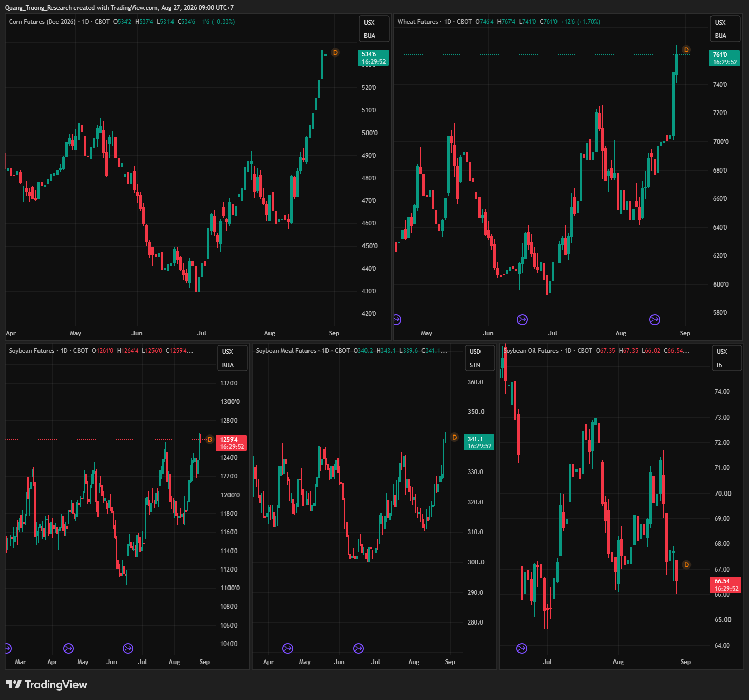Viewport: 749px width, 700px height.
Task: Click the Jul label on Corn time axis
Action: tap(202, 333)
